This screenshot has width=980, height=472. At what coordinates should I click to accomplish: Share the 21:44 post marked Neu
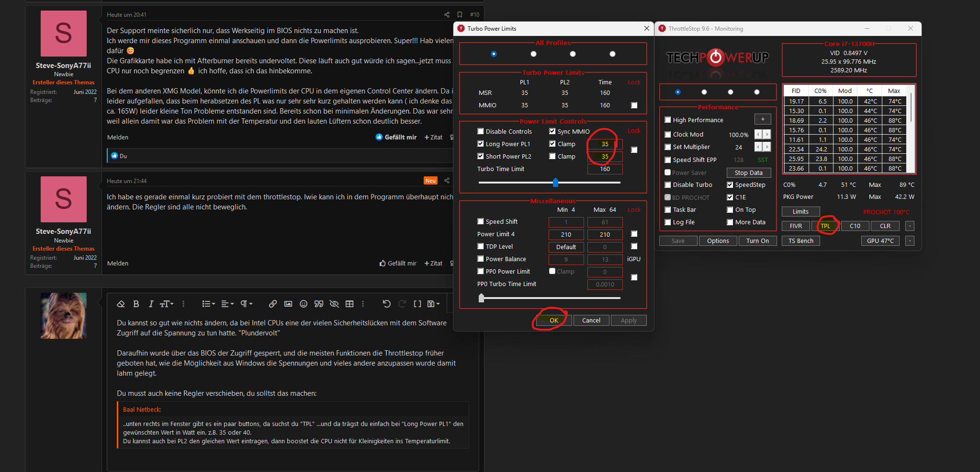[x=447, y=181]
